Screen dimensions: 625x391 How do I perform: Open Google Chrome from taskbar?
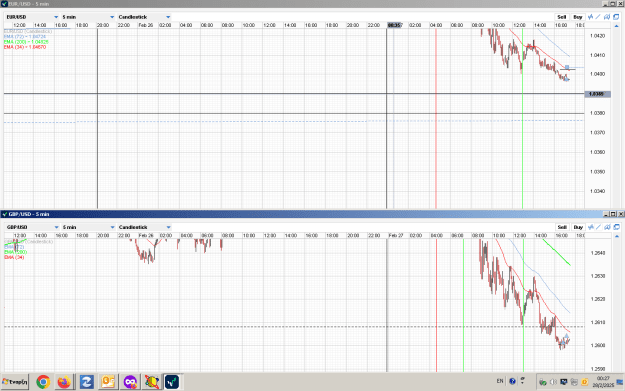43,382
